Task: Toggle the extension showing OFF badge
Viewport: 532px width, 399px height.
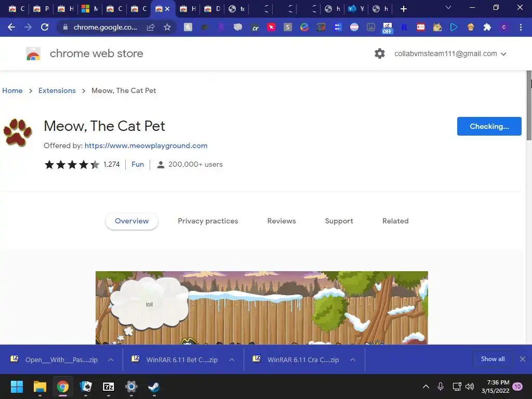Action: (387, 28)
